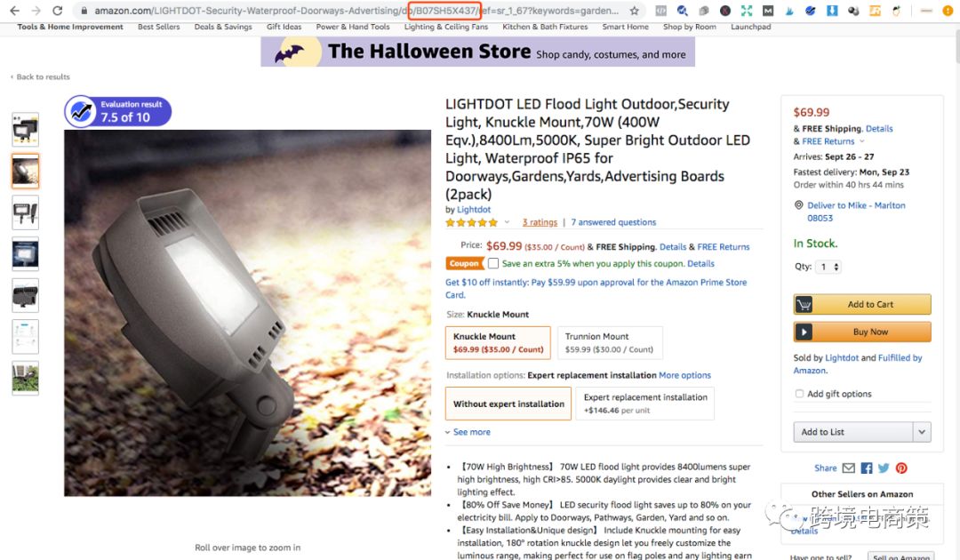The width and height of the screenshot is (960, 560).
Task: Open the Qty quantity dropdown
Action: [x=828, y=267]
